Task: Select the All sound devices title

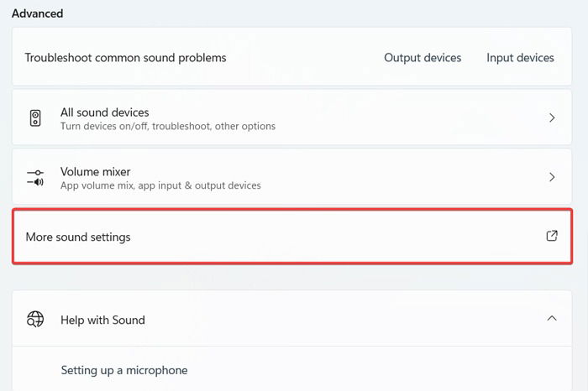Action: click(x=105, y=112)
